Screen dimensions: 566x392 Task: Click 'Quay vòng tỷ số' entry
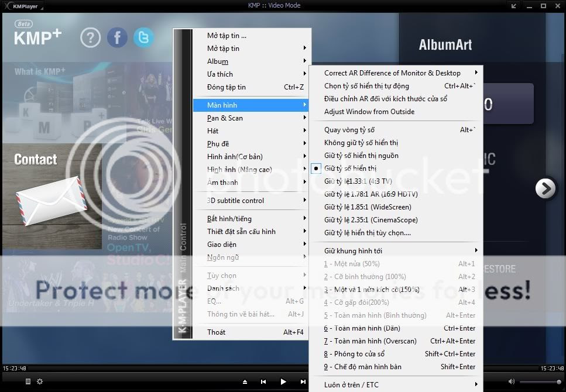point(397,129)
